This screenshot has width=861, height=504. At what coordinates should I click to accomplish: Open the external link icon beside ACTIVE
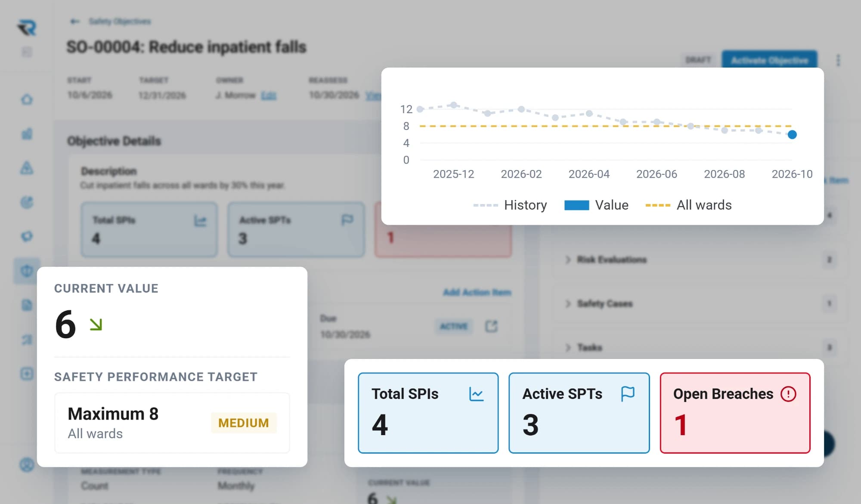click(491, 326)
